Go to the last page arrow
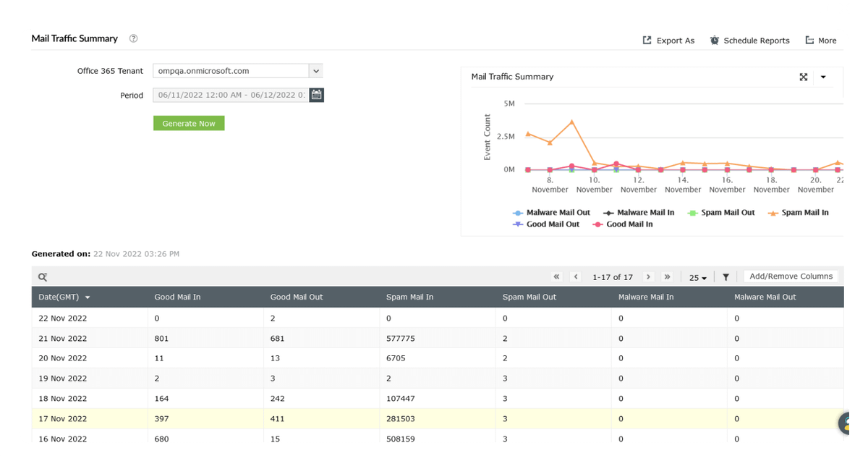Image resolution: width=868 pixels, height=456 pixels. point(667,276)
